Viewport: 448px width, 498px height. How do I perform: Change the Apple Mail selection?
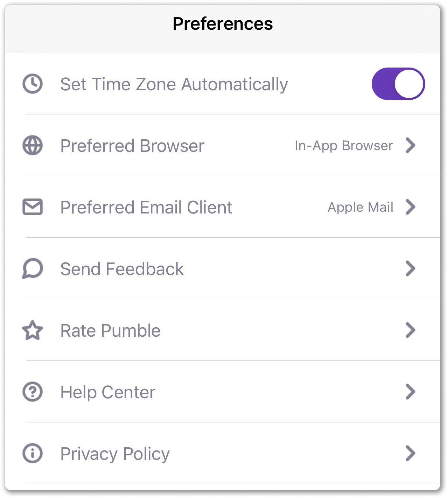360,207
